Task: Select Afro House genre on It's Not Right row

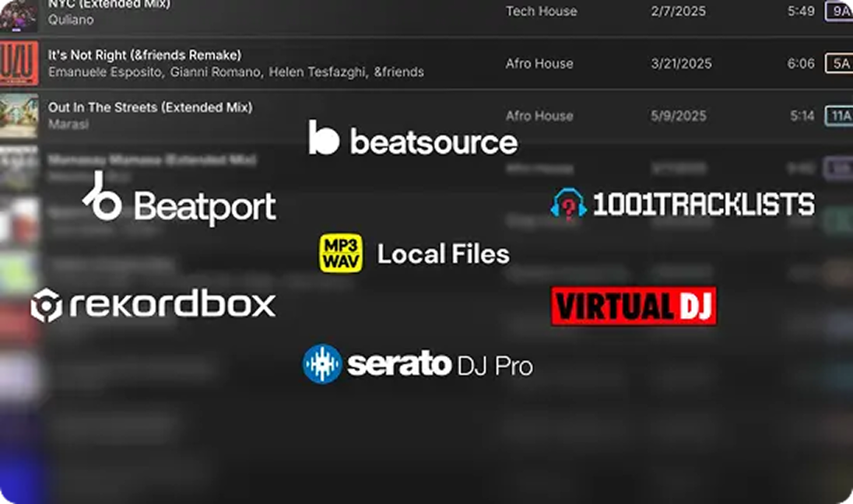Action: pyautogui.click(x=539, y=64)
